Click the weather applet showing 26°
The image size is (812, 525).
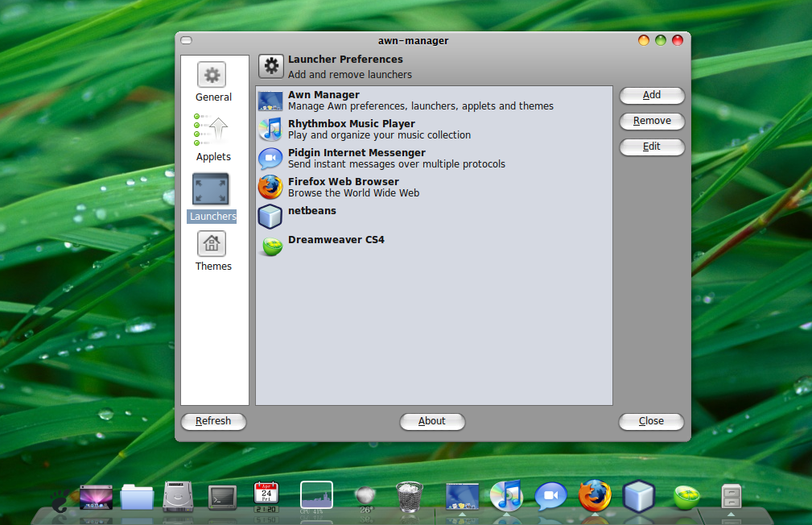click(x=365, y=498)
